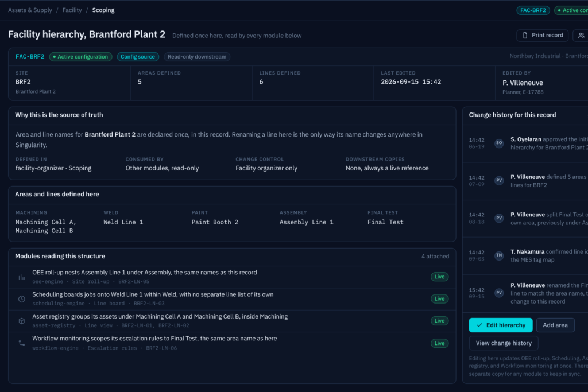Click the users icon beside Print record
Image resolution: width=588 pixels, height=392 pixels.
[x=581, y=35]
